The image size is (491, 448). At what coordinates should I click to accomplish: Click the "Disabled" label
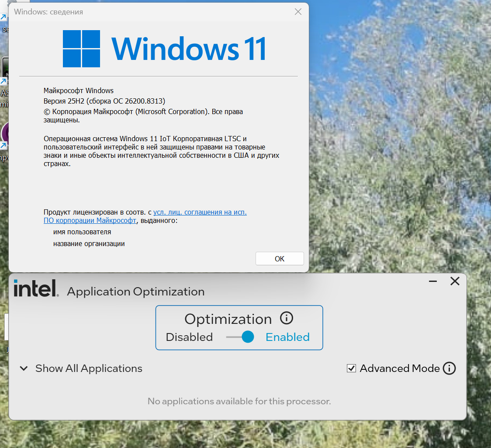pyautogui.click(x=189, y=337)
